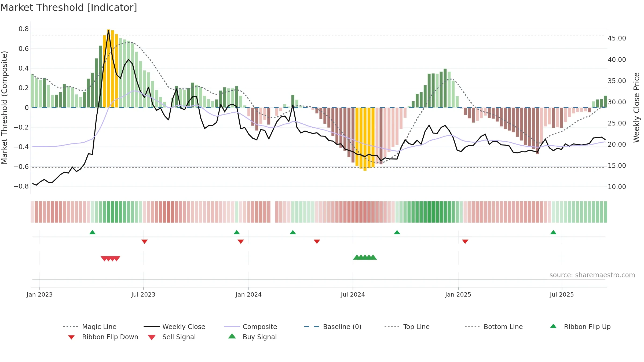644x362 pixels.
Task: Click the Weekly Close Price axis title
Action: coord(636,108)
